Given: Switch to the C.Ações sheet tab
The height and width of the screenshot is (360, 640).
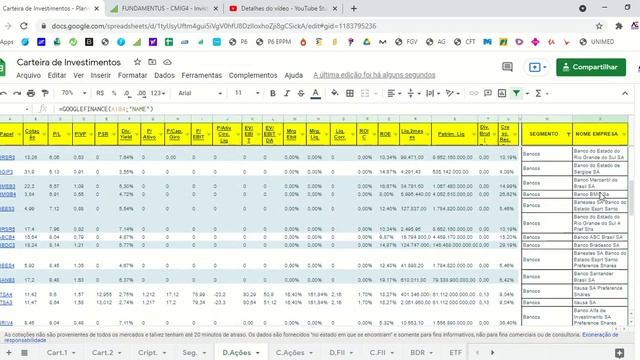Looking at the screenshot, I should [293, 353].
